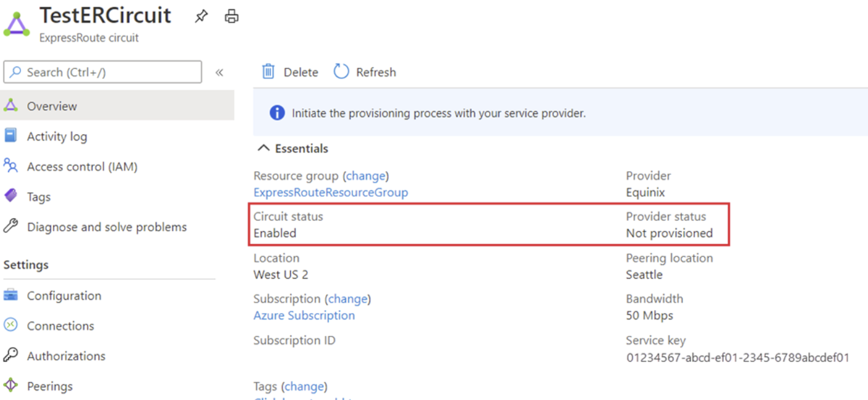
Task: Collapse the Essentials section
Action: (264, 149)
